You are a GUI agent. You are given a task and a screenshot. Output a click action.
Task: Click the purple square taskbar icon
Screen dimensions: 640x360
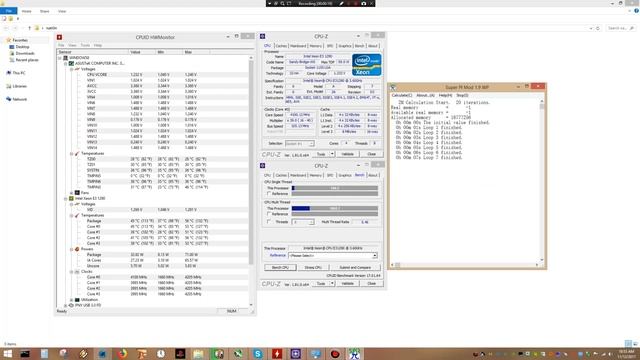[296, 353]
